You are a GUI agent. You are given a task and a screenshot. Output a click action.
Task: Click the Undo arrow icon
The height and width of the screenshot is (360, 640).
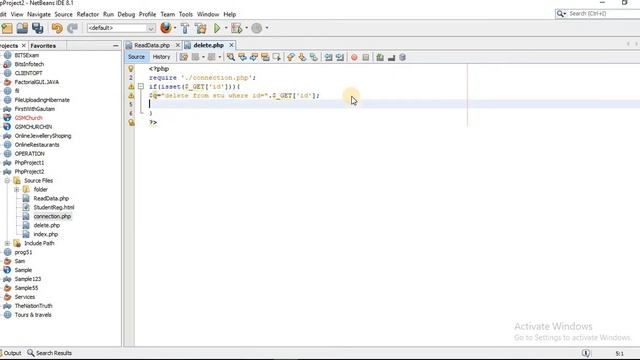point(57,28)
